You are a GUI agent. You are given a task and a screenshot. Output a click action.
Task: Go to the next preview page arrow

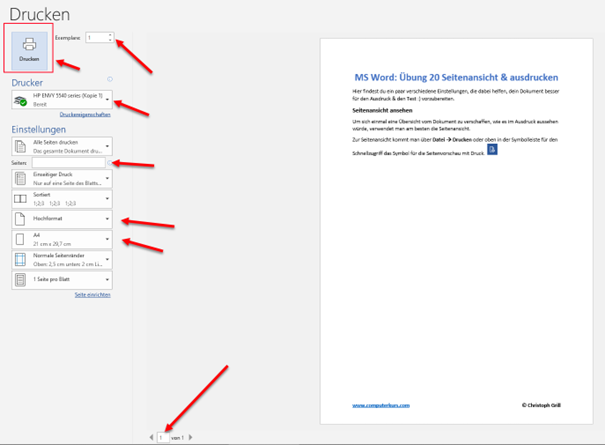(191, 437)
